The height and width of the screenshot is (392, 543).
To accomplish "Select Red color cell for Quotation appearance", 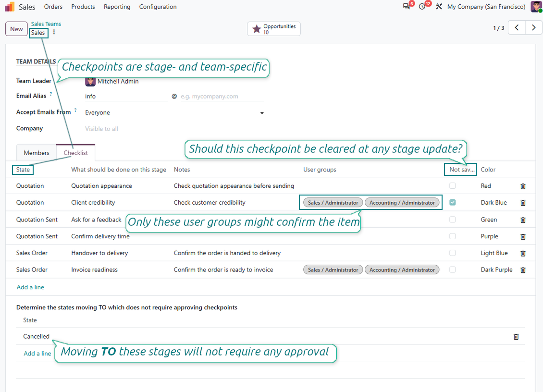I will [x=486, y=186].
